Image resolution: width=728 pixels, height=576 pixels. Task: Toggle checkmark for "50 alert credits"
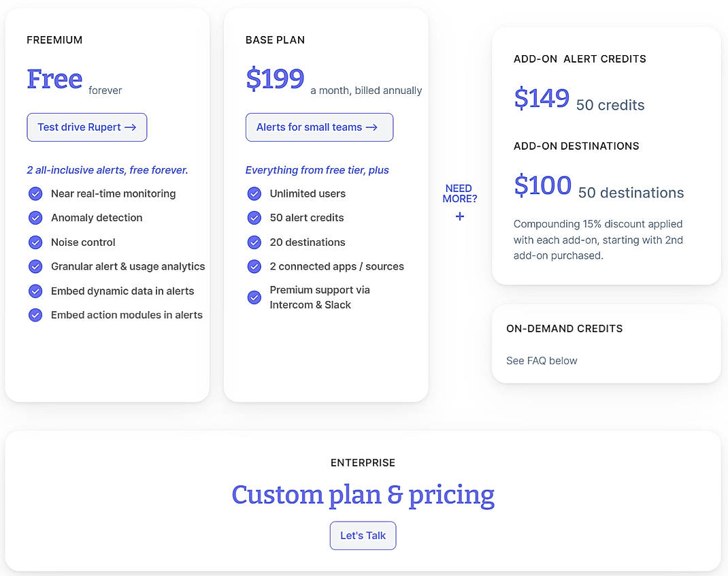(x=254, y=218)
